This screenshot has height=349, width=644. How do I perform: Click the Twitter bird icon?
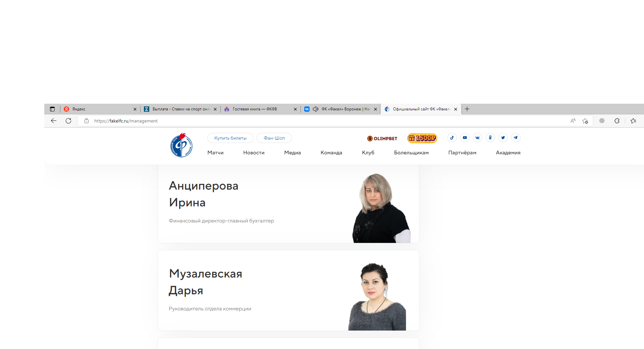pyautogui.click(x=503, y=138)
